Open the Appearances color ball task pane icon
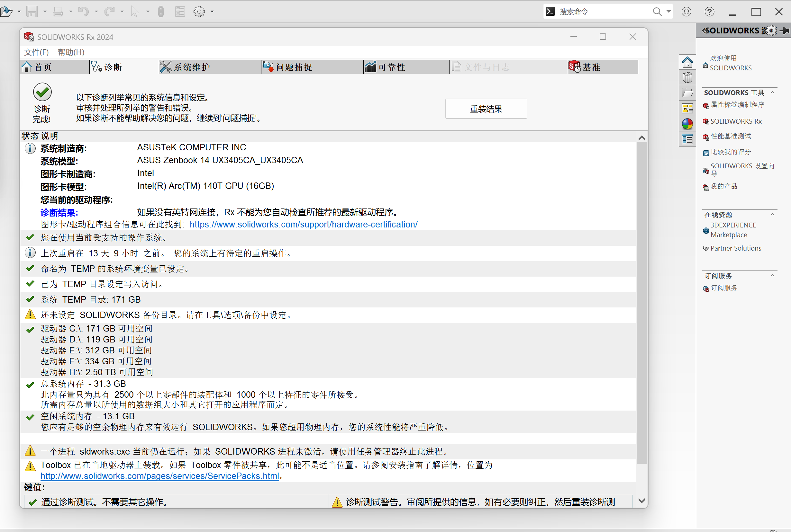 pos(687,124)
